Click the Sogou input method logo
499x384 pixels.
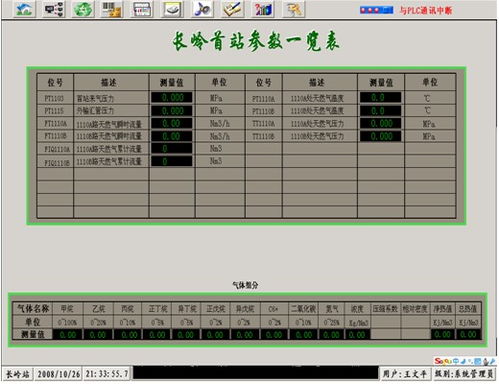coord(444,361)
